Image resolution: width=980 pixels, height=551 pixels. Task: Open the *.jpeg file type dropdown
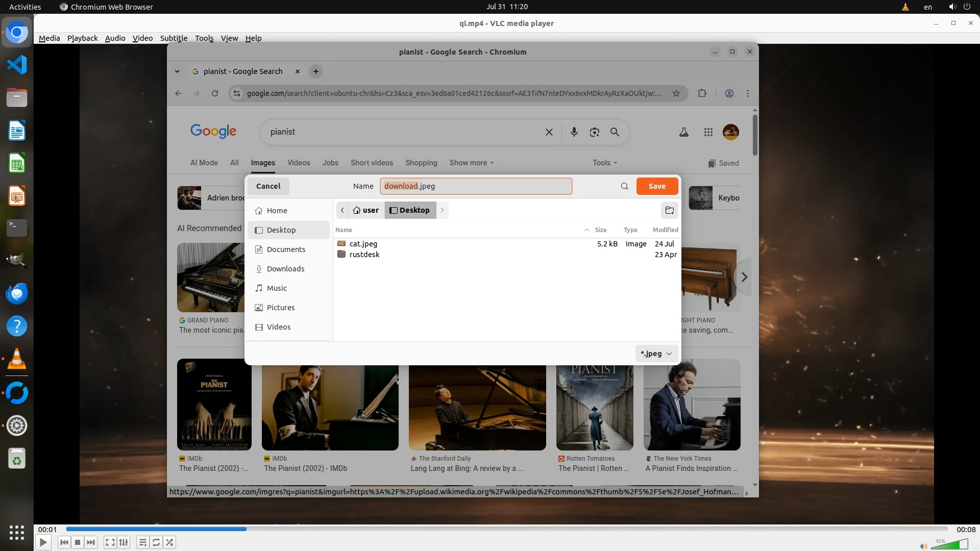[656, 354]
